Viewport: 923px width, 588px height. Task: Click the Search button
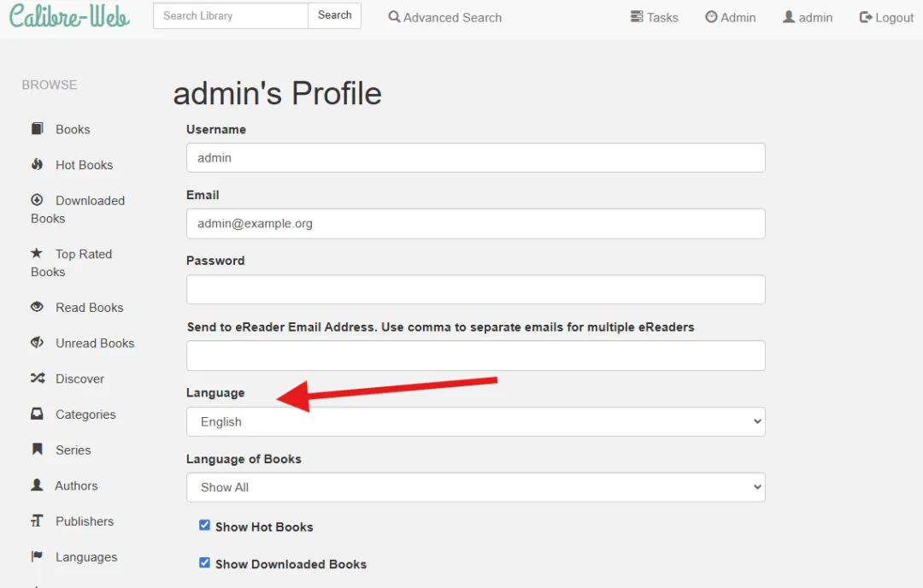coord(334,15)
